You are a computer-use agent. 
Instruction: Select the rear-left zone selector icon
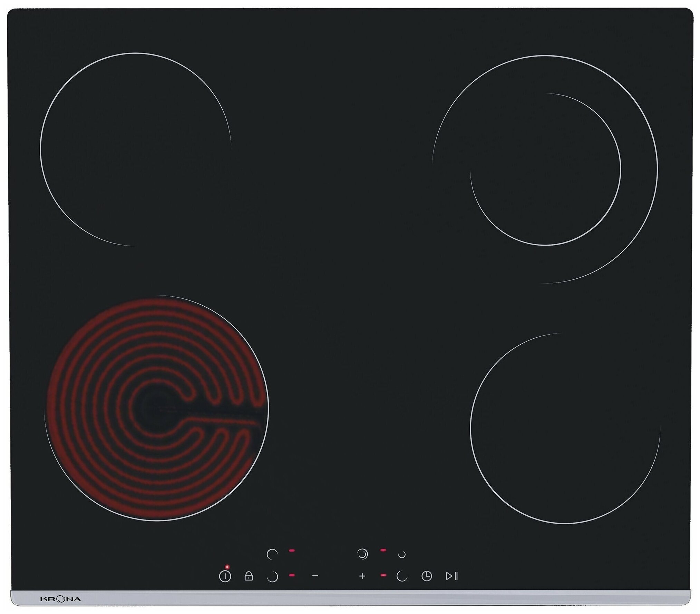(x=272, y=554)
